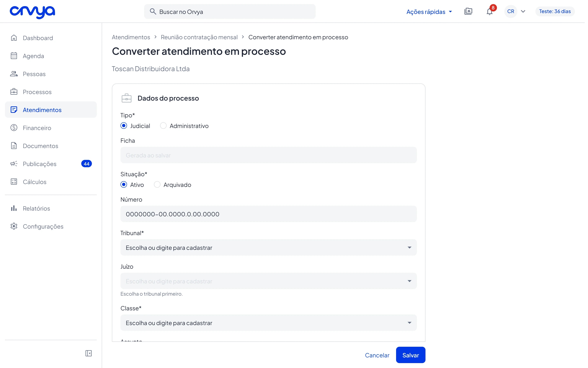Open Publicações menu item
The image size is (588, 368).
coord(51,164)
